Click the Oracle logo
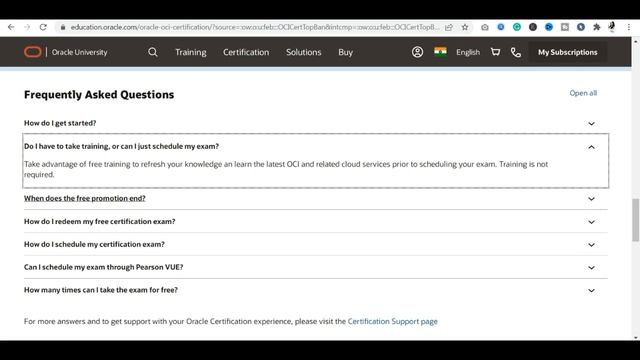 pyautogui.click(x=33, y=52)
